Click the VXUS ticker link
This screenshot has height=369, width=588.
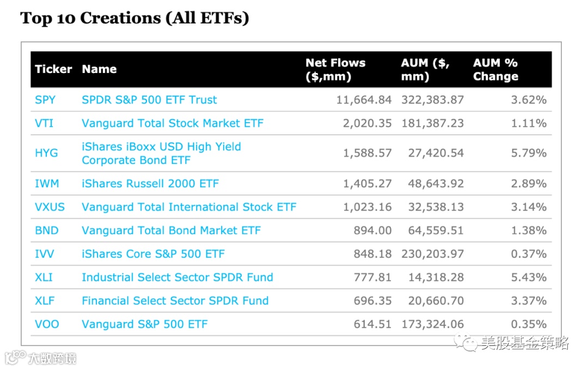(50, 207)
